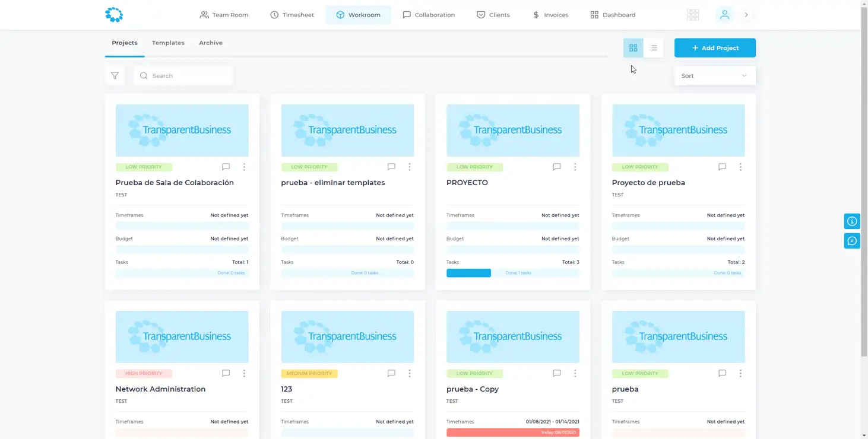Viewport: 868px width, 439px height.
Task: Open the chat bubble icon on right edge
Action: pos(852,241)
